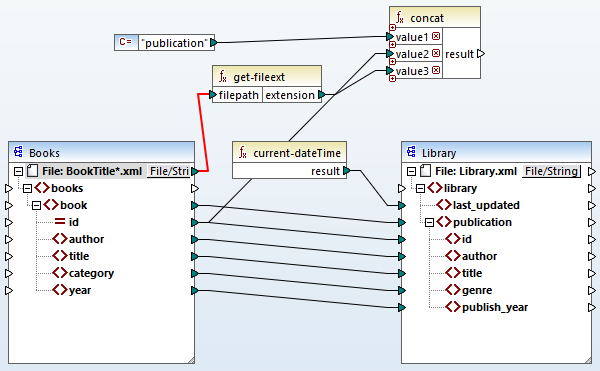Click the element icon of Books category

click(60, 273)
